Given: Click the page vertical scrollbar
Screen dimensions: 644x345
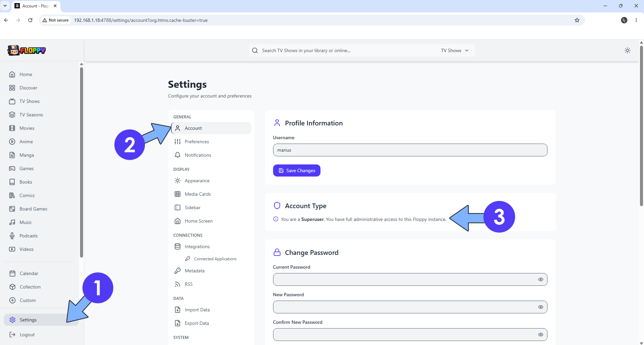Looking at the screenshot, I should (x=641, y=126).
